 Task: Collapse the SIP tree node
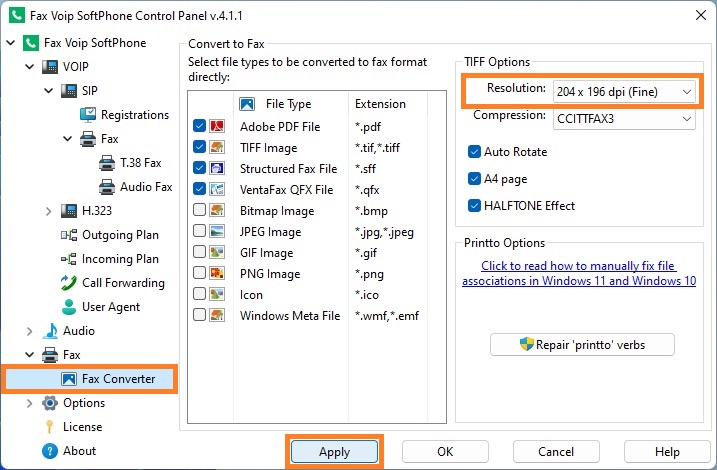point(48,91)
